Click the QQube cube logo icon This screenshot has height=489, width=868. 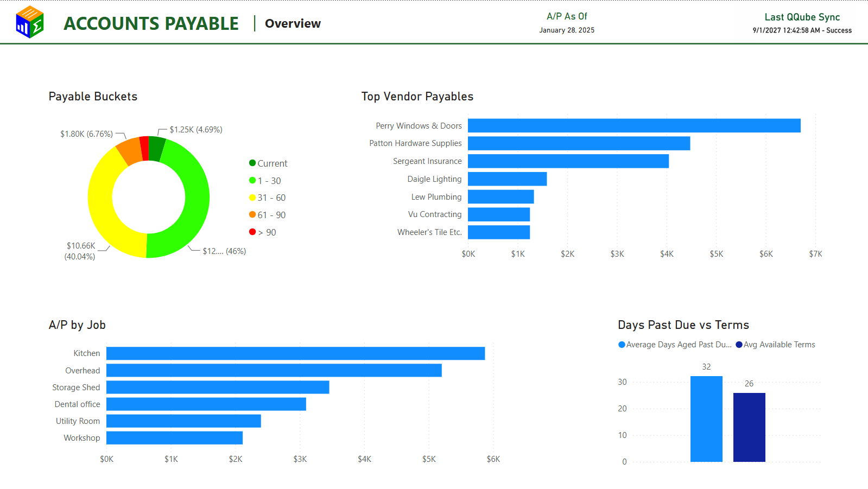pos(30,22)
